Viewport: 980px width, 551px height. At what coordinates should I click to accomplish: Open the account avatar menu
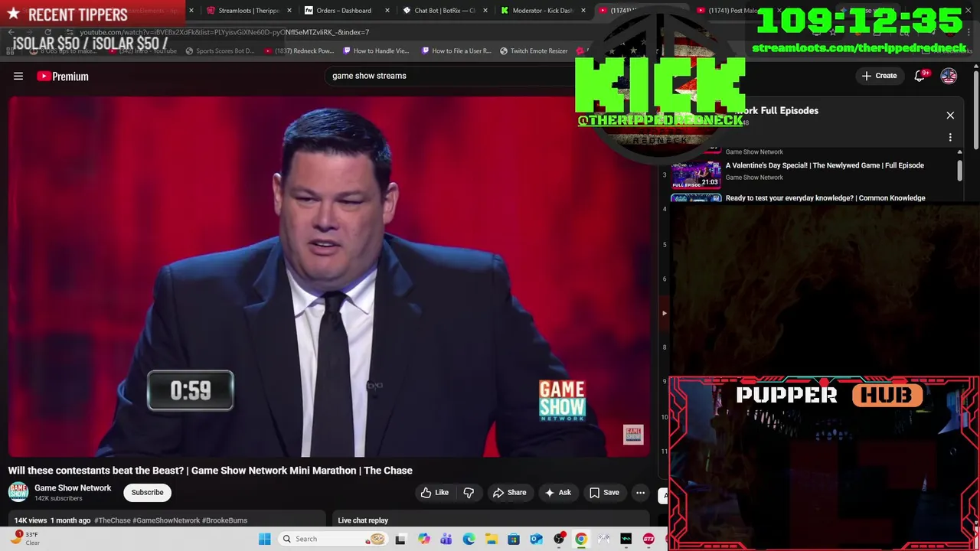click(x=949, y=76)
